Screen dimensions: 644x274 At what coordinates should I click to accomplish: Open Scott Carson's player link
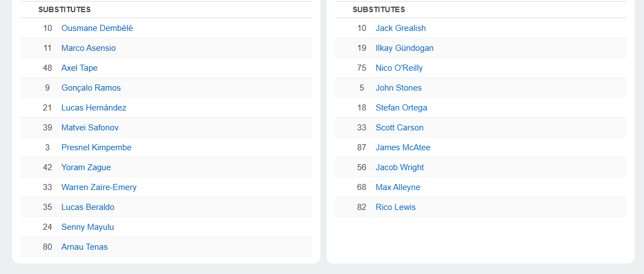pos(399,128)
